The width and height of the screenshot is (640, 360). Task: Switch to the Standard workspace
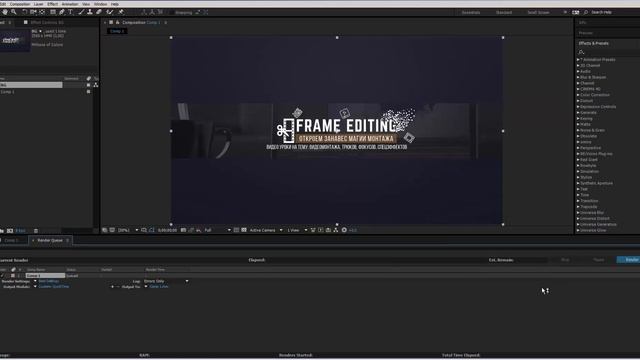[x=504, y=13]
